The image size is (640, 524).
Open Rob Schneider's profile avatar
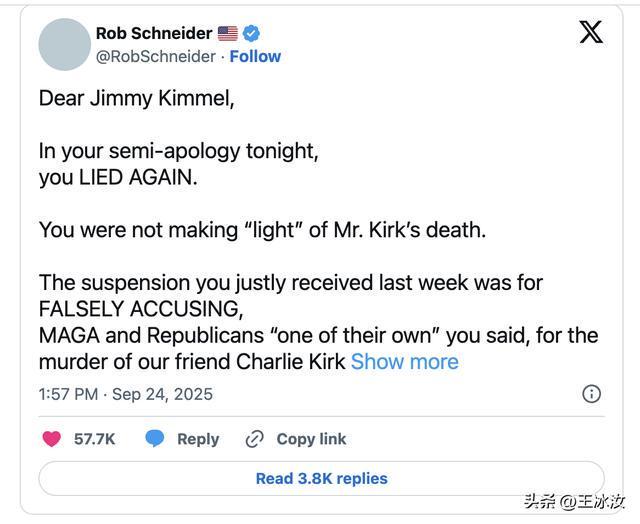point(64,45)
